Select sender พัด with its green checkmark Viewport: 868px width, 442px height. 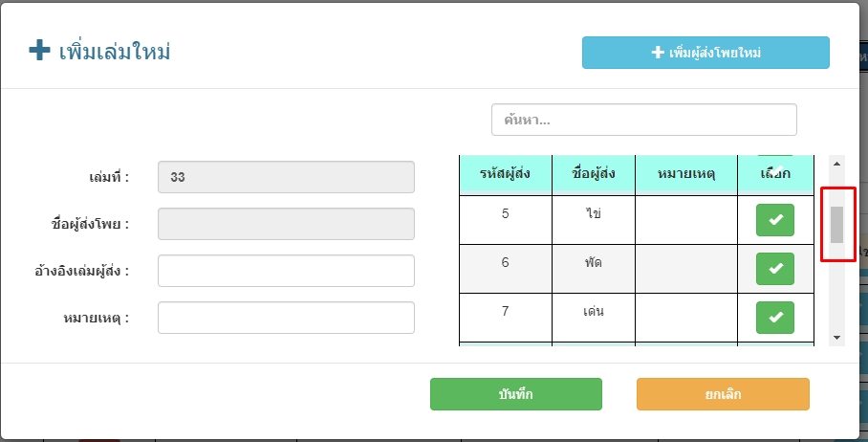point(775,269)
